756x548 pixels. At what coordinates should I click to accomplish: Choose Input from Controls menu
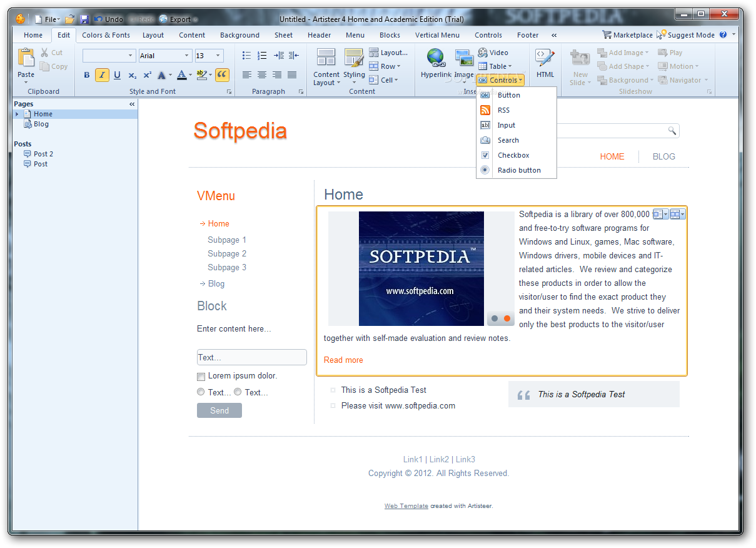click(x=516, y=125)
